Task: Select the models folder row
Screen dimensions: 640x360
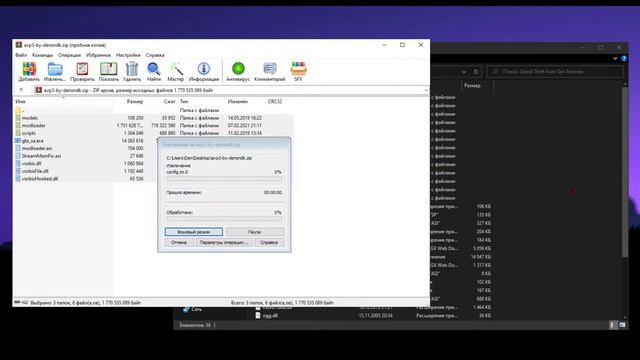Action: 153,118
